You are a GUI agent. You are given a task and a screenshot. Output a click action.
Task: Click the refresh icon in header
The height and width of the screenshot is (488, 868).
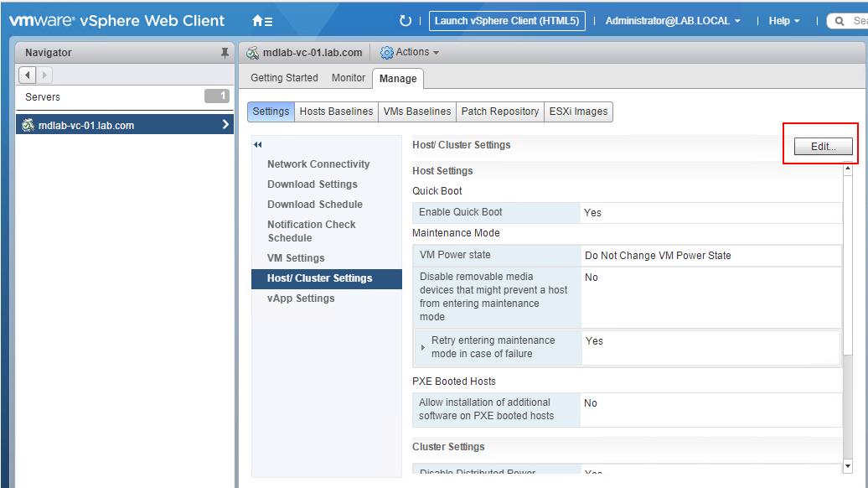pyautogui.click(x=406, y=21)
